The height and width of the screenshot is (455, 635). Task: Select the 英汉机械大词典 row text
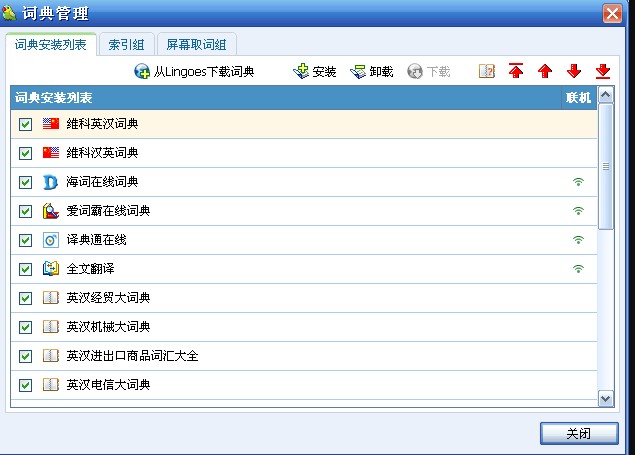[x=108, y=327]
